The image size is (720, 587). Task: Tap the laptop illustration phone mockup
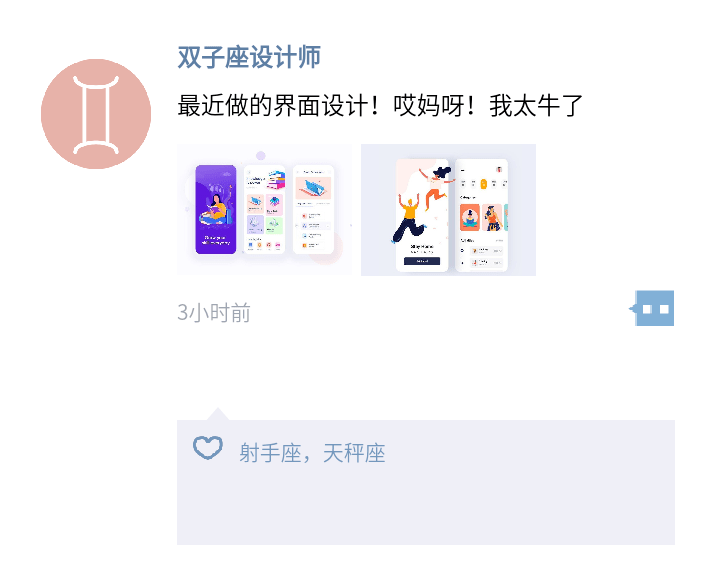tap(313, 209)
